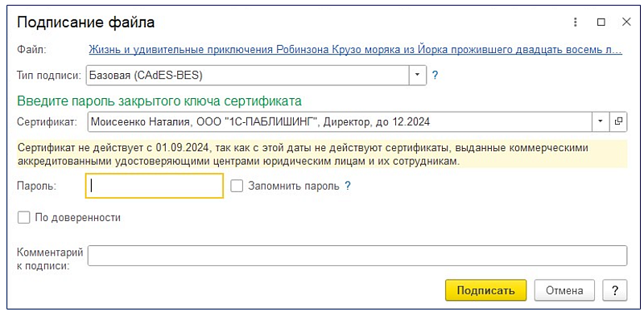644x316 pixels.
Task: Maximize the signing dialog window
Action: pos(601,23)
